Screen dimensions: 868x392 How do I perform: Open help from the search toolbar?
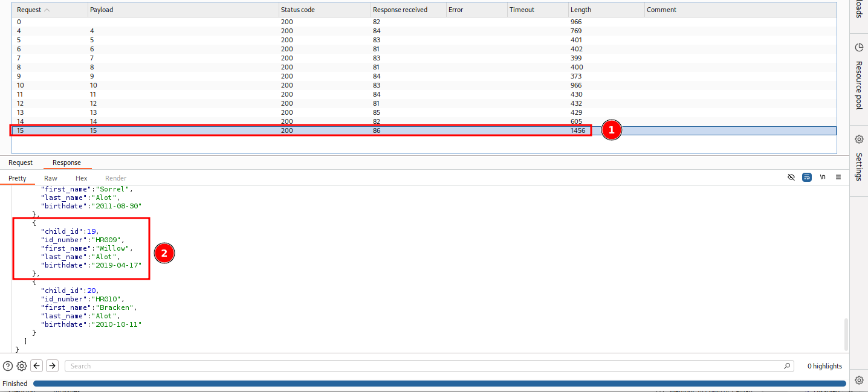(x=8, y=365)
